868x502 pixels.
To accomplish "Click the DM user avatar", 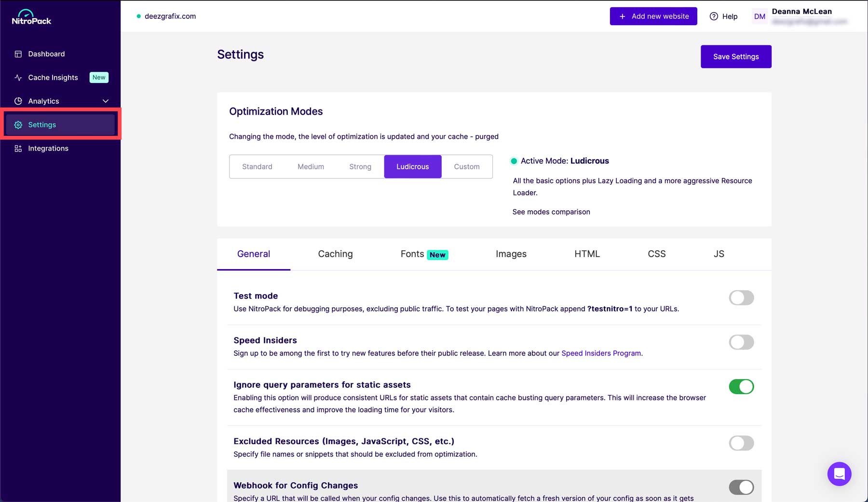I will click(759, 16).
